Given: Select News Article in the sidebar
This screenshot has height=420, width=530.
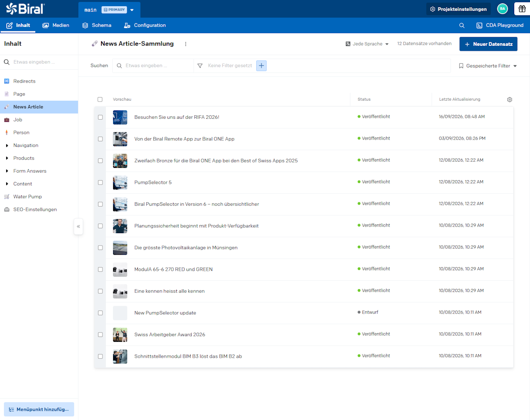Looking at the screenshot, I should click(x=39, y=107).
